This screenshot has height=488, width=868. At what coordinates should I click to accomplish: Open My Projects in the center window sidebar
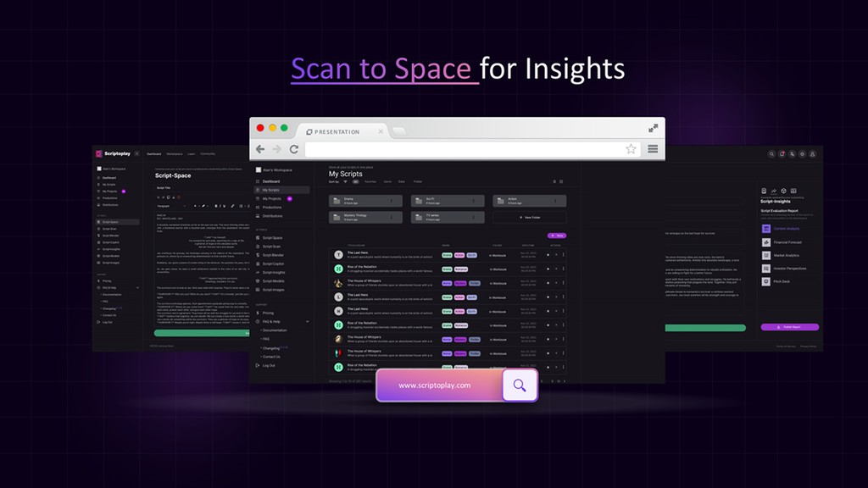pyautogui.click(x=272, y=198)
